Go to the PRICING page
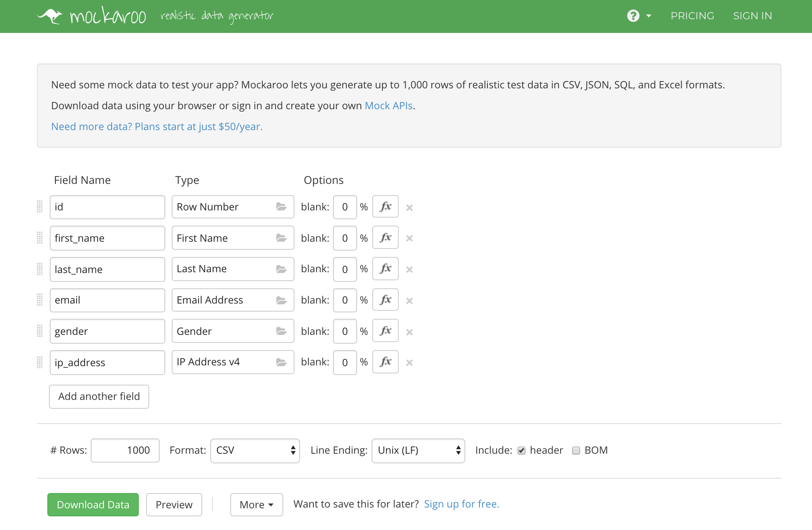The width and height of the screenshot is (812, 530). pyautogui.click(x=692, y=16)
